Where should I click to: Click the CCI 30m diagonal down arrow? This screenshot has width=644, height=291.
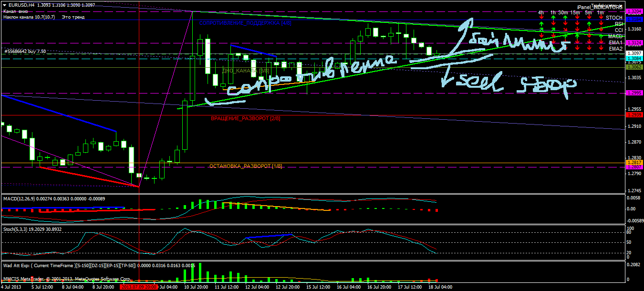565,30
